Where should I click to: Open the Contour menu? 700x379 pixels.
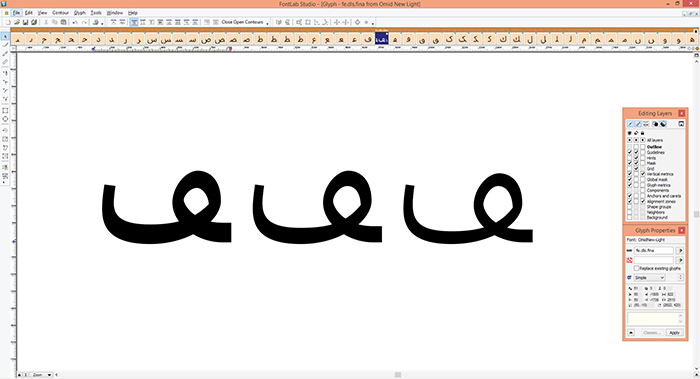[x=60, y=13]
